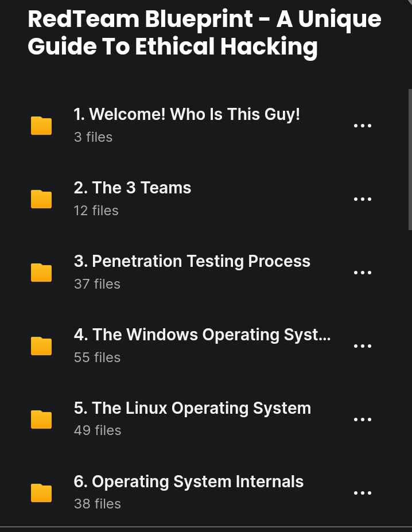
Task: Open three-dot menu for The 3 Teams
Action: point(363,199)
